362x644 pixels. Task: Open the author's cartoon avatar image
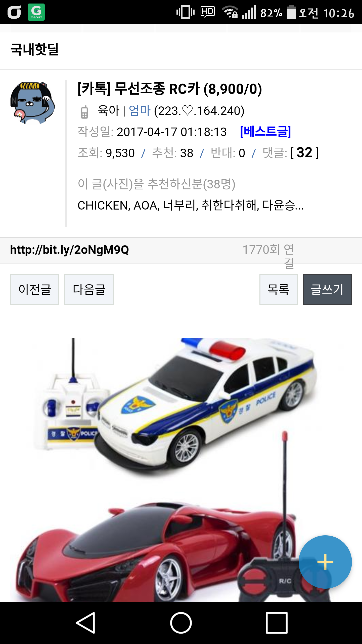pyautogui.click(x=32, y=103)
